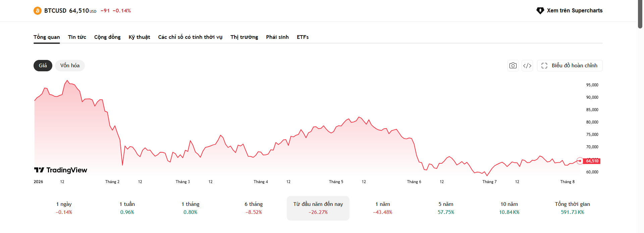Open Biểu đồ hoàn chỉnh button
644x233 pixels.
(x=570, y=66)
